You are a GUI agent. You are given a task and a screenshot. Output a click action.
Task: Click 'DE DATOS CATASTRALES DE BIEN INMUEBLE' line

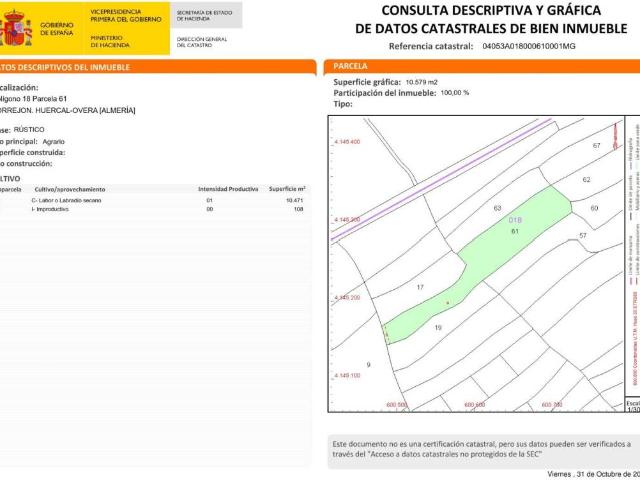[491, 28]
